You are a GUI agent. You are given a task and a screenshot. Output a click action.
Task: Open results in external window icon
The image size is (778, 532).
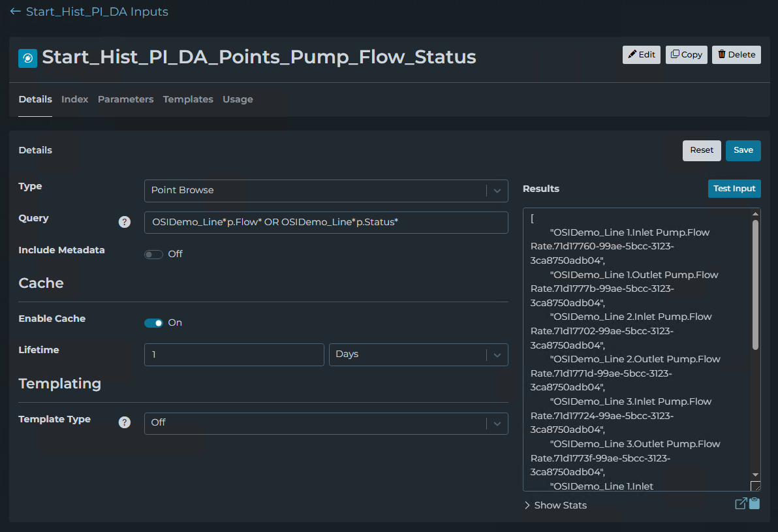click(741, 503)
